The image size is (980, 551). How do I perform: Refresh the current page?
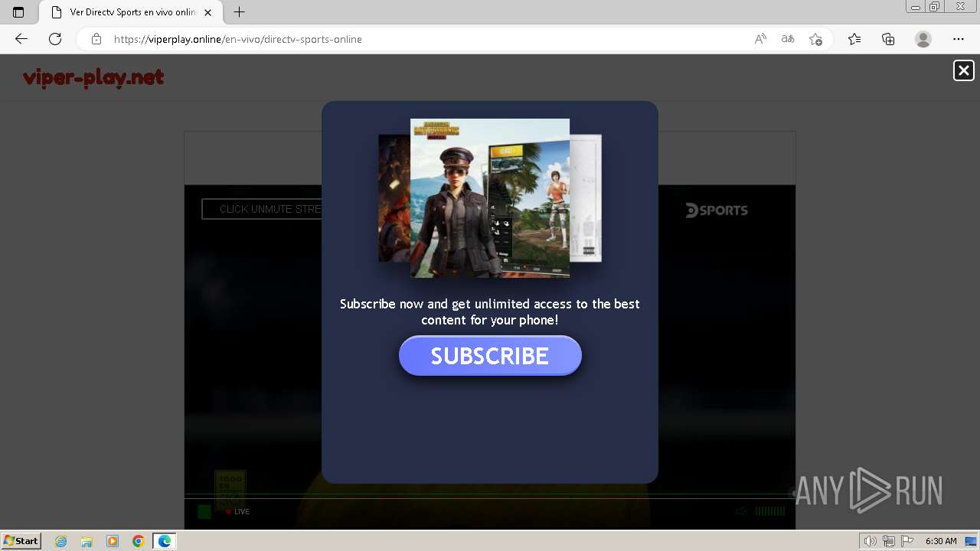pyautogui.click(x=55, y=39)
